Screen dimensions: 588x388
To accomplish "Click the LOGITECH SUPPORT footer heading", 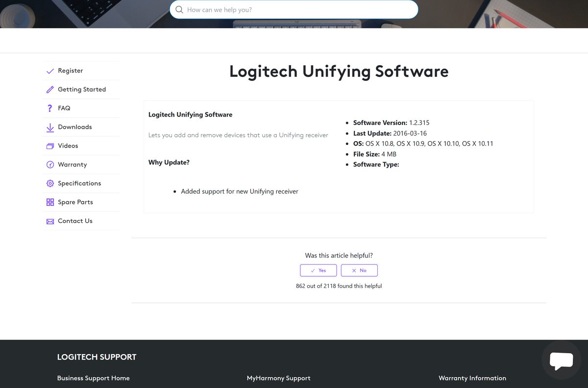I will (97, 357).
